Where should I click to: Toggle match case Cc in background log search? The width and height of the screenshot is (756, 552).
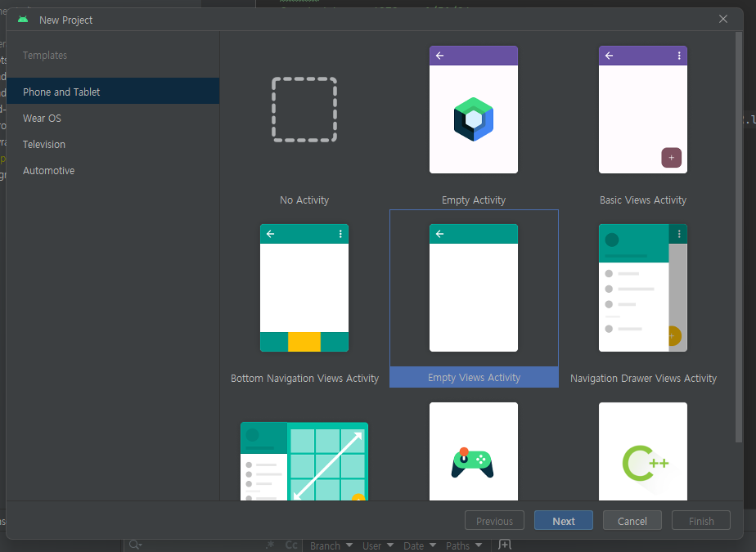[x=291, y=545]
